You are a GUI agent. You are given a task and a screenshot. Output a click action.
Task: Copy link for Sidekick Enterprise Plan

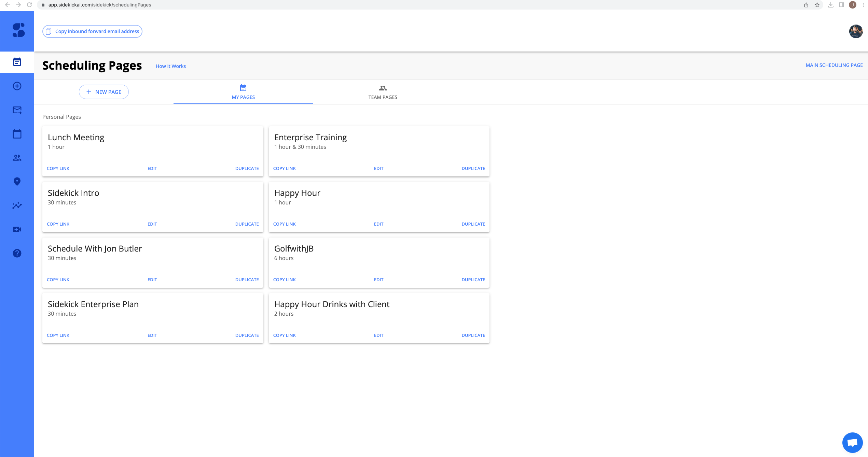coord(58,335)
